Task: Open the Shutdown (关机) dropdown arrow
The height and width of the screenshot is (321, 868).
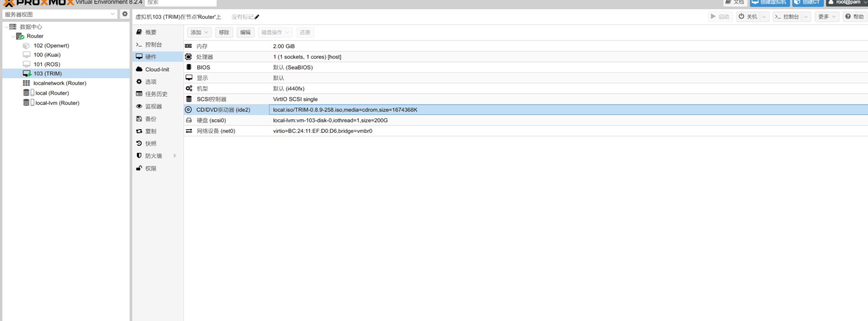Action: pos(764,16)
